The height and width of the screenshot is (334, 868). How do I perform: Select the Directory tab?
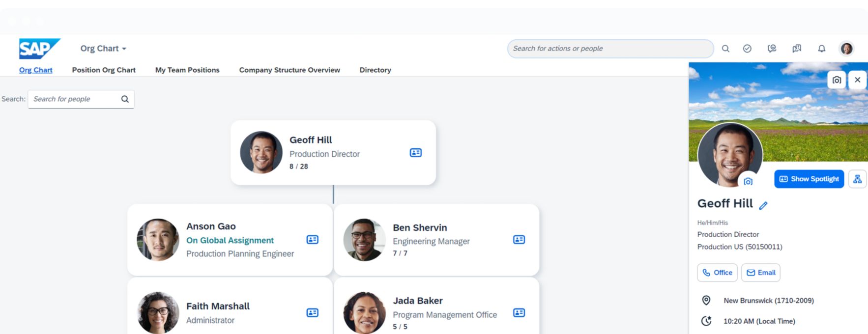(x=375, y=70)
